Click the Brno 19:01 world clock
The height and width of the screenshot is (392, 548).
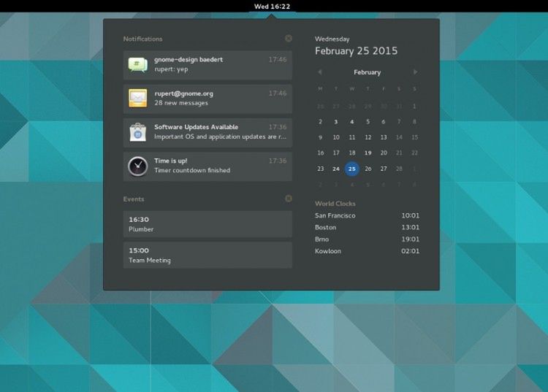click(367, 239)
